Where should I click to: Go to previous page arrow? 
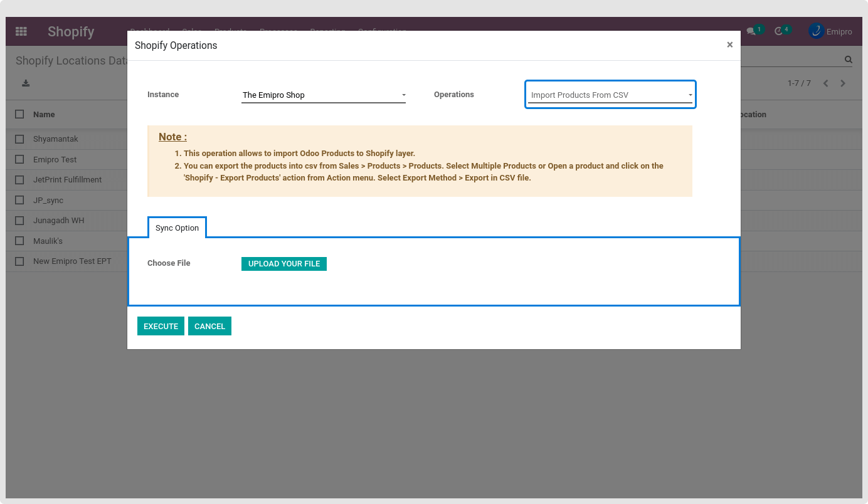[x=825, y=83]
